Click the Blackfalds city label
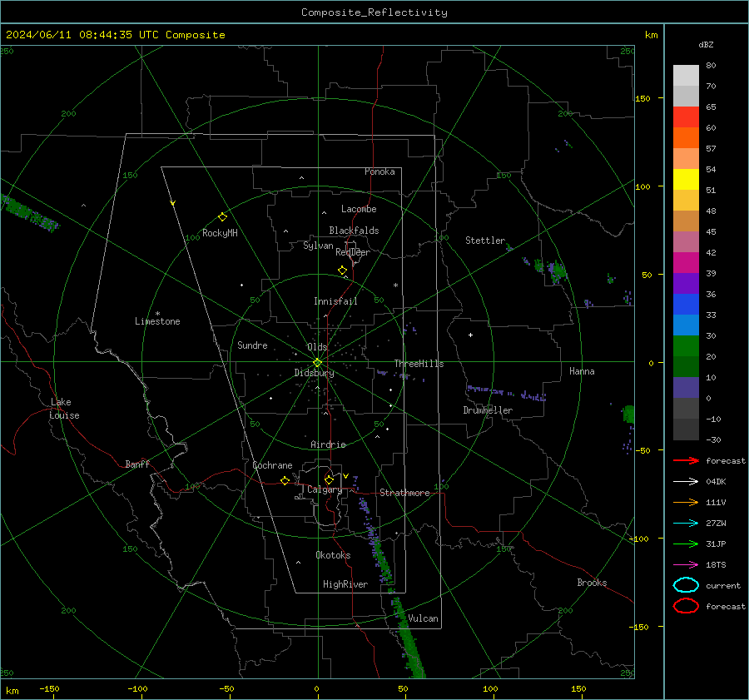This screenshot has width=749, height=700. (x=354, y=231)
